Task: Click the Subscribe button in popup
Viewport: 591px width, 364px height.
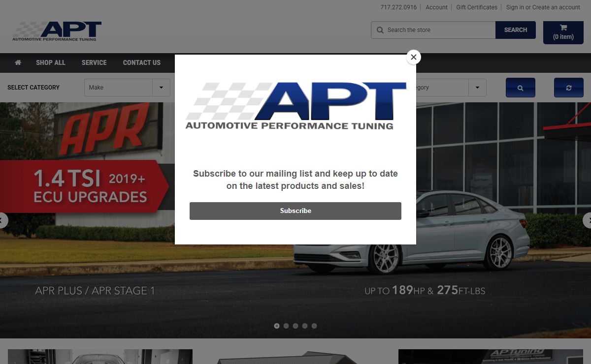Action: (x=295, y=211)
